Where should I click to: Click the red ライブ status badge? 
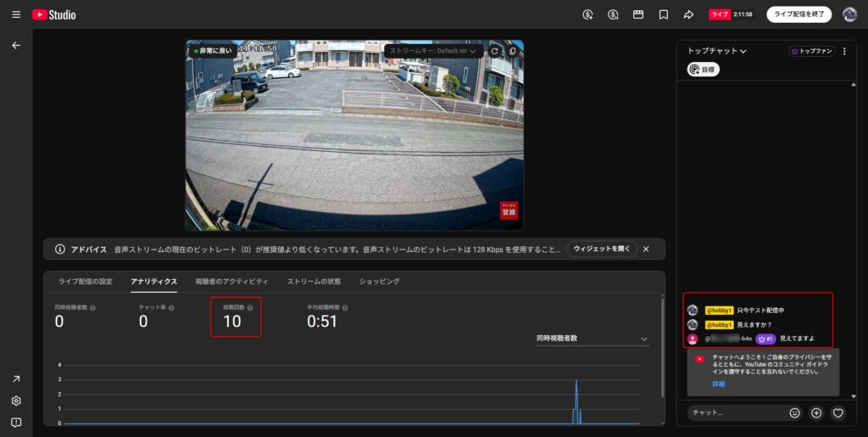(720, 14)
